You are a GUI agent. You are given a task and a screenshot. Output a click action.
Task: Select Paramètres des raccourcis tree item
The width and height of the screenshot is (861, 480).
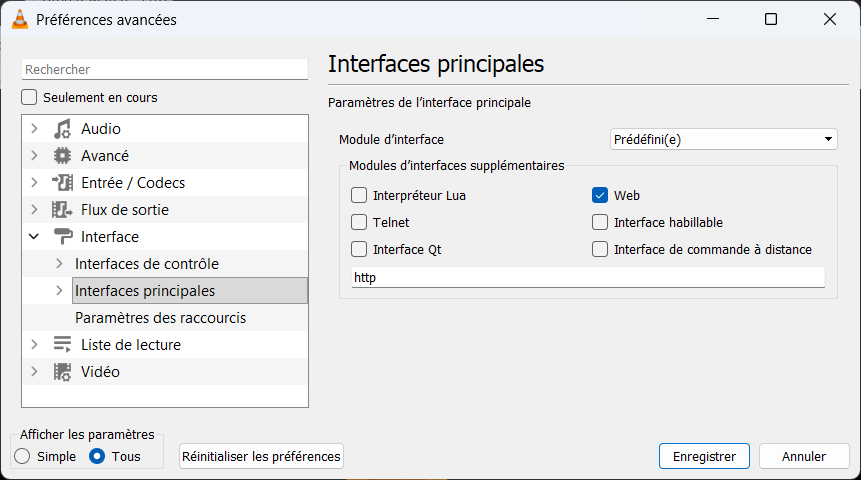tap(160, 318)
